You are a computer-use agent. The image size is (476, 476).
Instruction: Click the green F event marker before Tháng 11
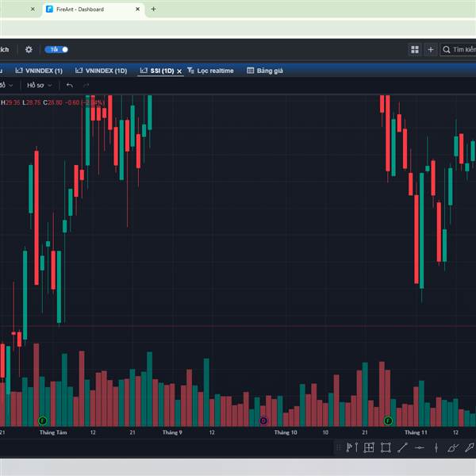388,420
